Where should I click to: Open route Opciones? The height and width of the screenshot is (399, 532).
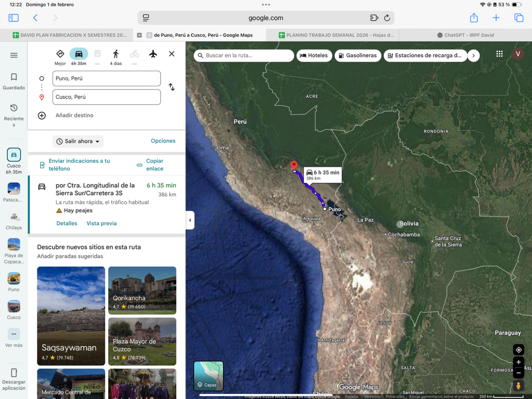coord(163,141)
